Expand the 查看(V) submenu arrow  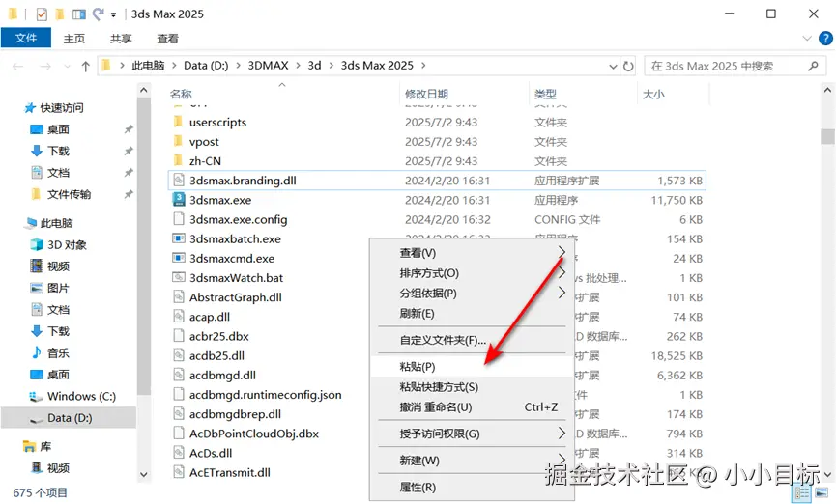(x=562, y=251)
